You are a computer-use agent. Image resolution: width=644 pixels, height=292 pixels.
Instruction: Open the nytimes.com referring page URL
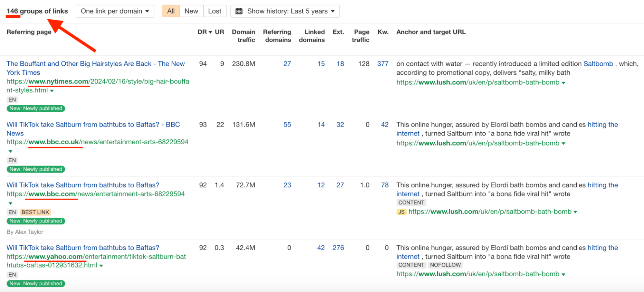(x=98, y=86)
